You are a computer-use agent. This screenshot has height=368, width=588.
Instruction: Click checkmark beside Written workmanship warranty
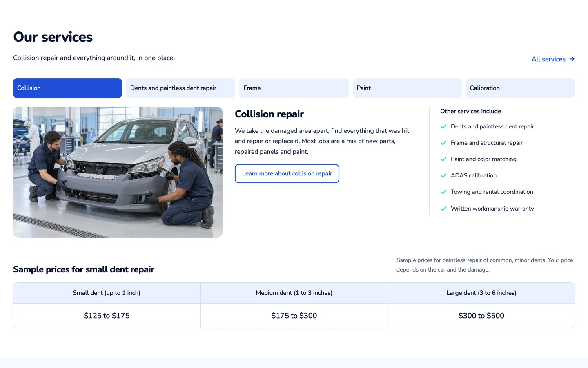[x=443, y=209]
